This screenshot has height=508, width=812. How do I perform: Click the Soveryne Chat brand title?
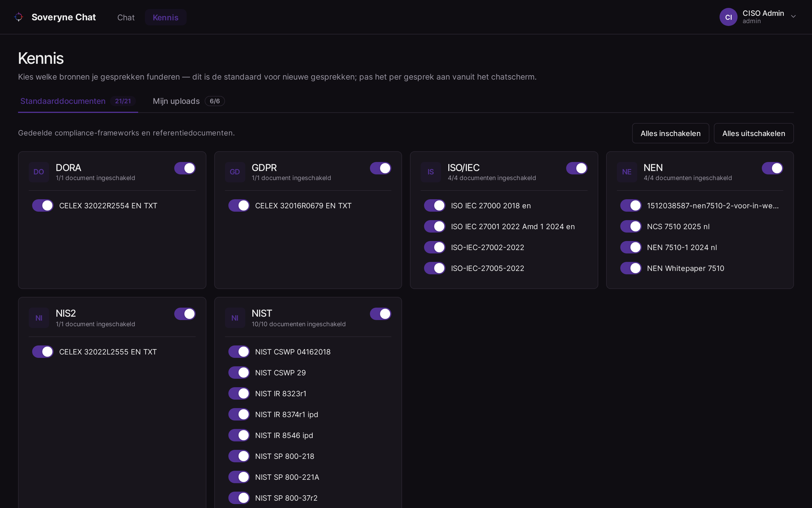click(64, 17)
